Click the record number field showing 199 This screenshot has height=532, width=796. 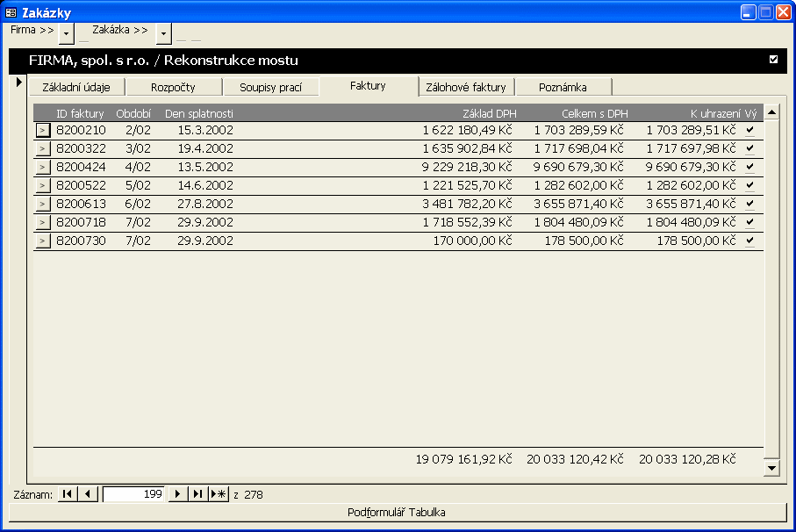click(133, 494)
